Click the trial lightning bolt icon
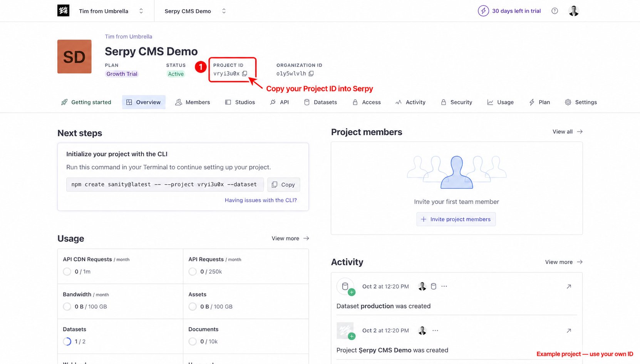Screen dimensions: 640x364 tap(483, 11)
